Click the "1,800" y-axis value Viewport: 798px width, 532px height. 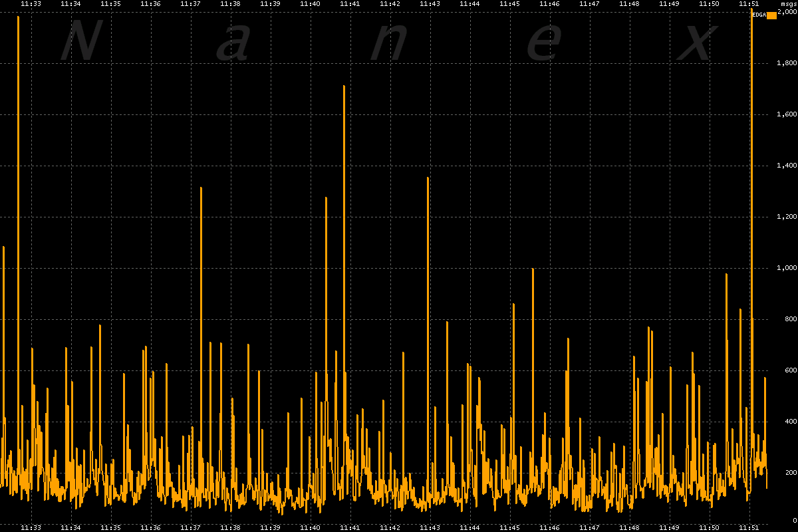787,64
